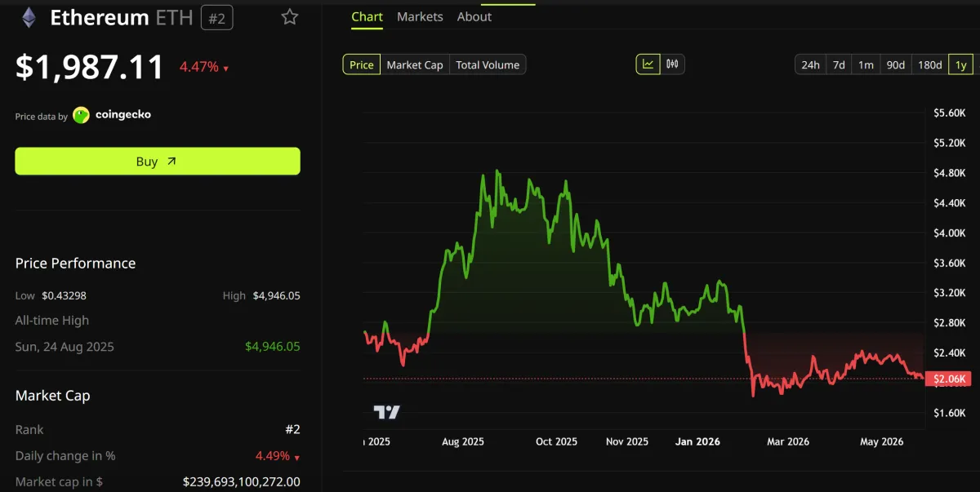Open TradingView logo on chart
Screen dimensions: 980x492
click(386, 412)
